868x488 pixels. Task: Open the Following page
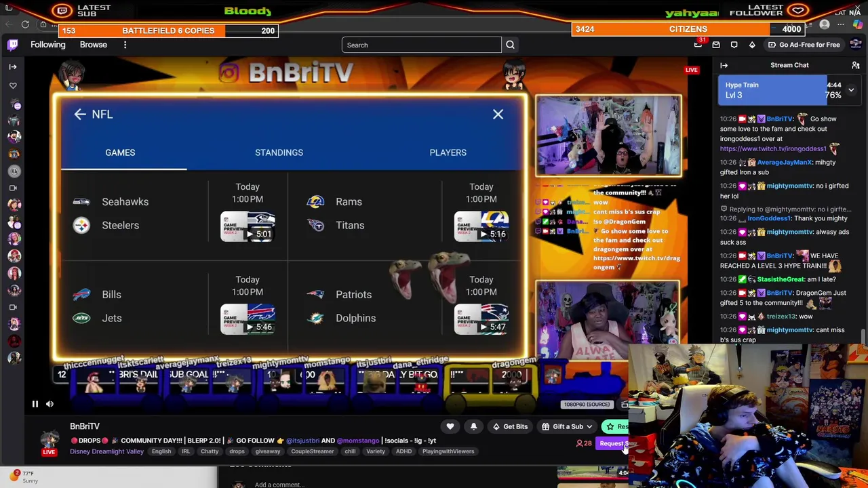tap(48, 45)
